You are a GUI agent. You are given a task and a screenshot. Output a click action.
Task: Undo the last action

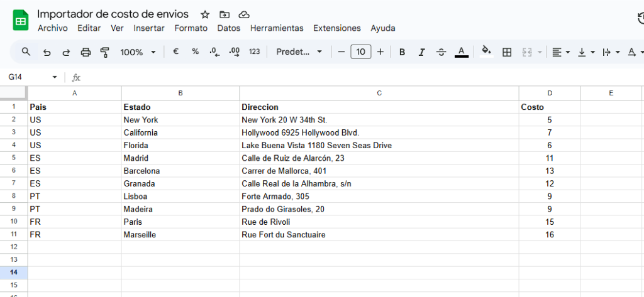coord(47,52)
